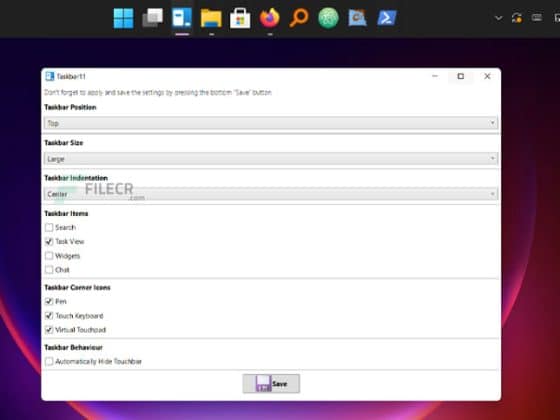Enable Automatically Hide Taskbar checkbox
The height and width of the screenshot is (420, 560).
(x=49, y=361)
